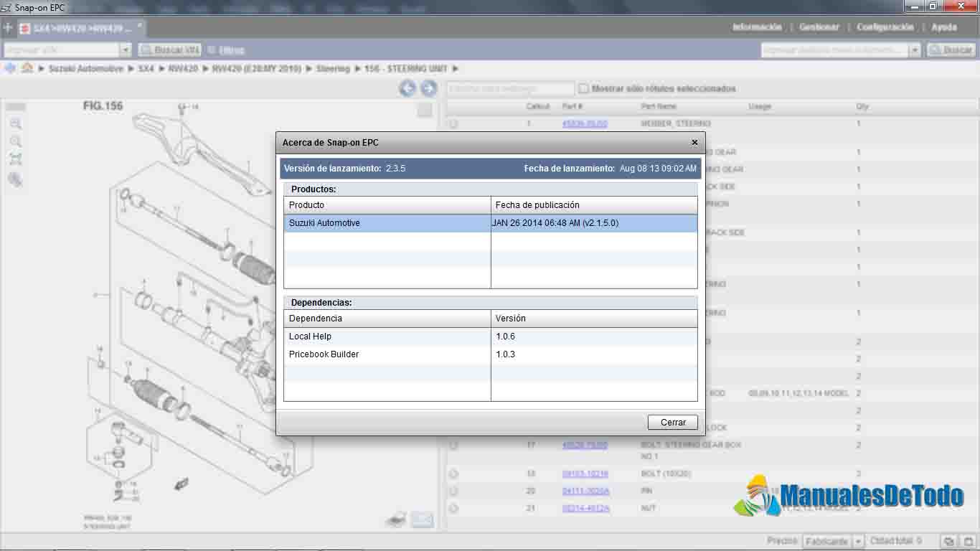980x551 pixels.
Task: Open part number link for PIN row
Action: point(585,491)
